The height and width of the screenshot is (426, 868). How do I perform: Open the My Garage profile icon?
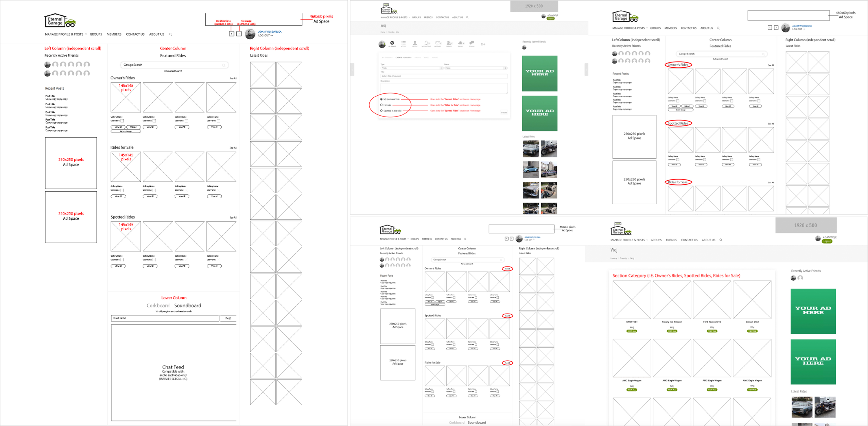[392, 43]
